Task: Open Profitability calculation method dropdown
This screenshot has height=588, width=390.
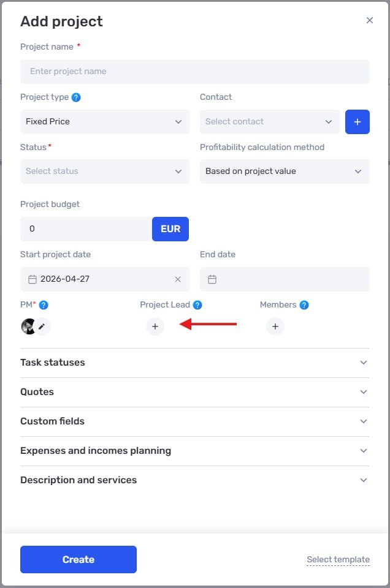Action: coord(285,171)
